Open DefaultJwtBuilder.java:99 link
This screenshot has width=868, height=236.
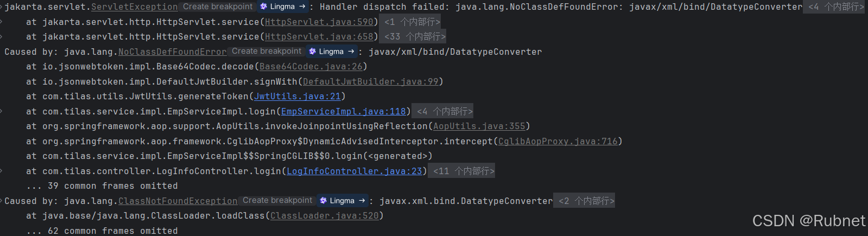[x=370, y=82]
